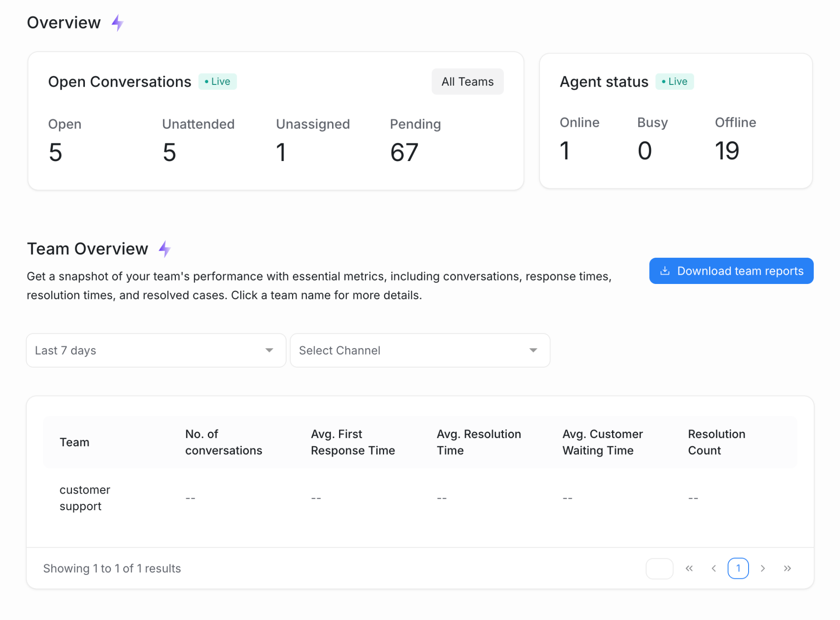Screen dimensions: 840x620
Task: Click the Avg. Customer Waiting Time header
Action: tap(602, 442)
